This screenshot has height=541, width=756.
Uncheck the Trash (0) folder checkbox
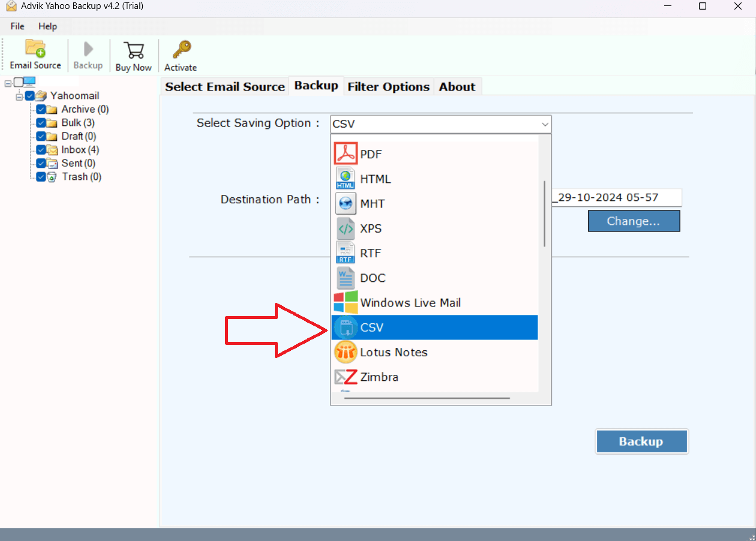coord(41,176)
